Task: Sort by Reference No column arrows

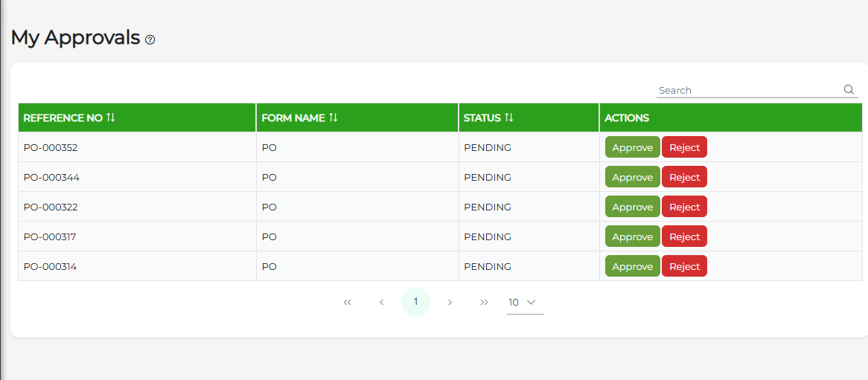Action: [111, 117]
